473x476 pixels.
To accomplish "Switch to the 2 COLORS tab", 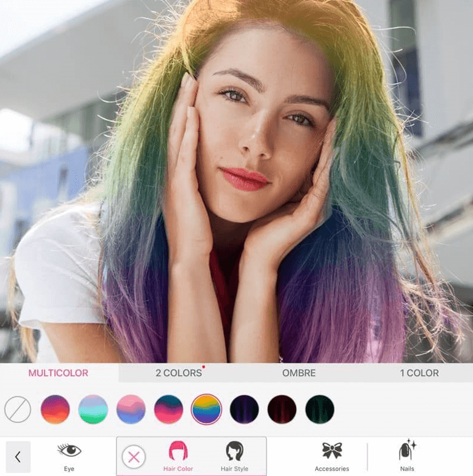I will pyautogui.click(x=179, y=373).
